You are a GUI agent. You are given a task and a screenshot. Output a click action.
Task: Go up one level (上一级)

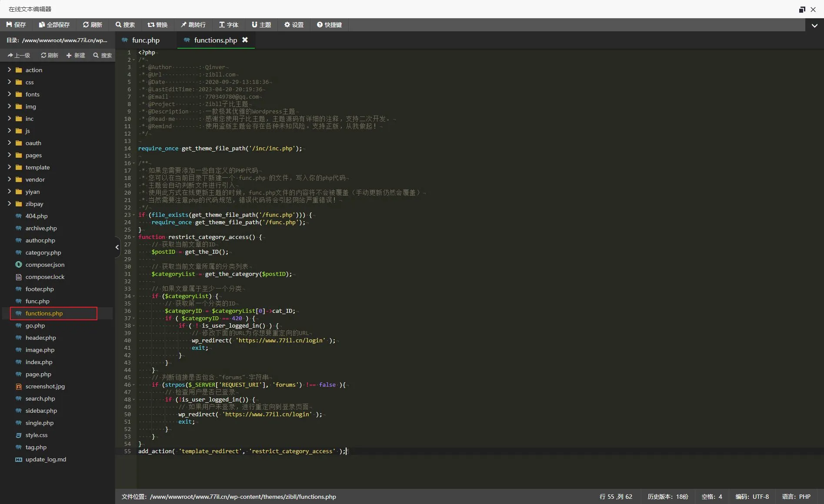19,55
